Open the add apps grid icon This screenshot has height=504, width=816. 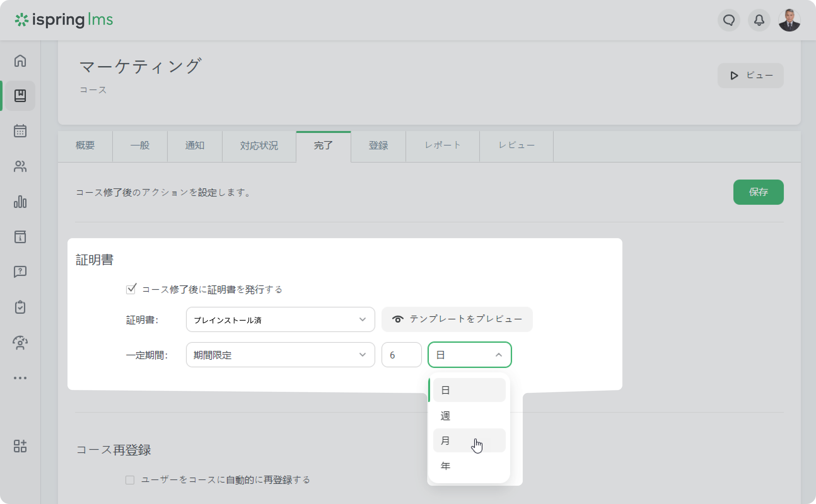click(x=20, y=446)
